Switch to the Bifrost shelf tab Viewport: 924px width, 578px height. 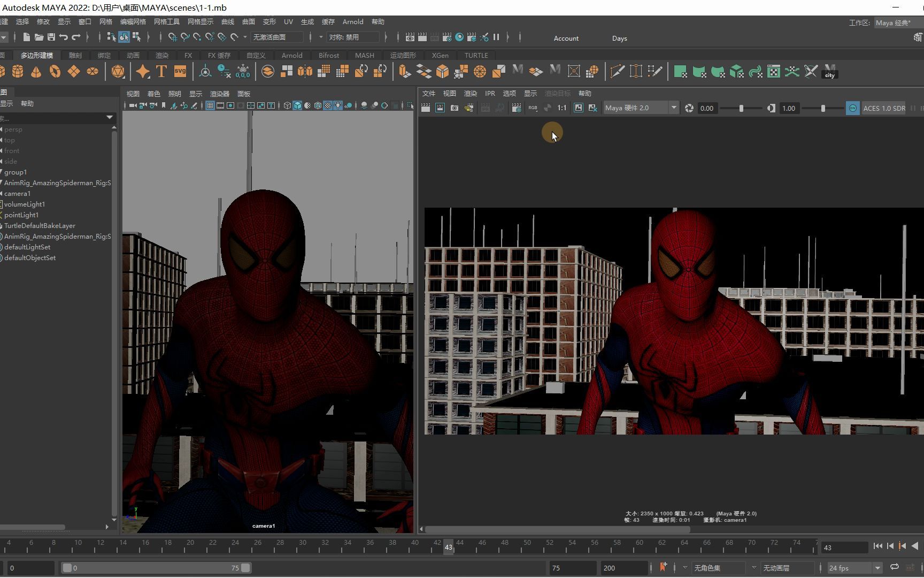pos(328,56)
